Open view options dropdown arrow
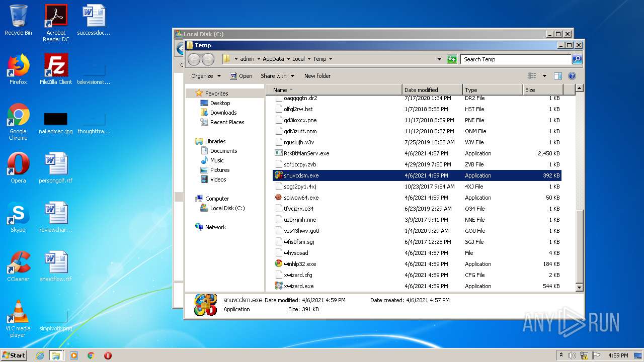The image size is (644, 362). click(x=544, y=76)
